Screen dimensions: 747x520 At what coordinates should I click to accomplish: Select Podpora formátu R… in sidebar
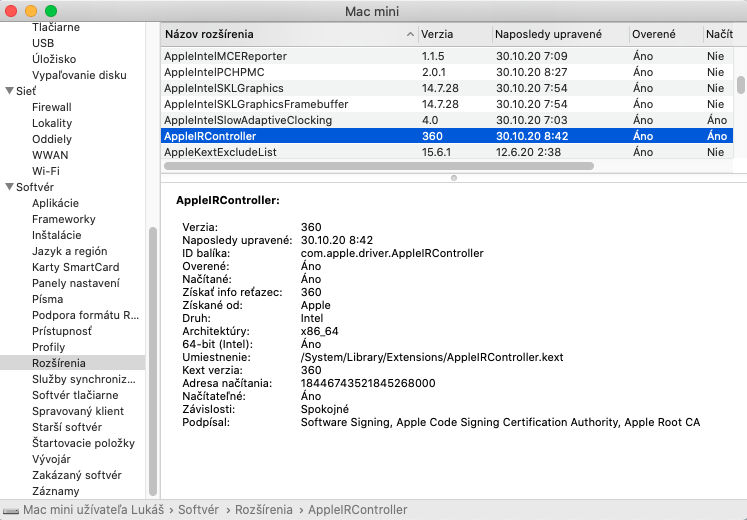pos(85,315)
